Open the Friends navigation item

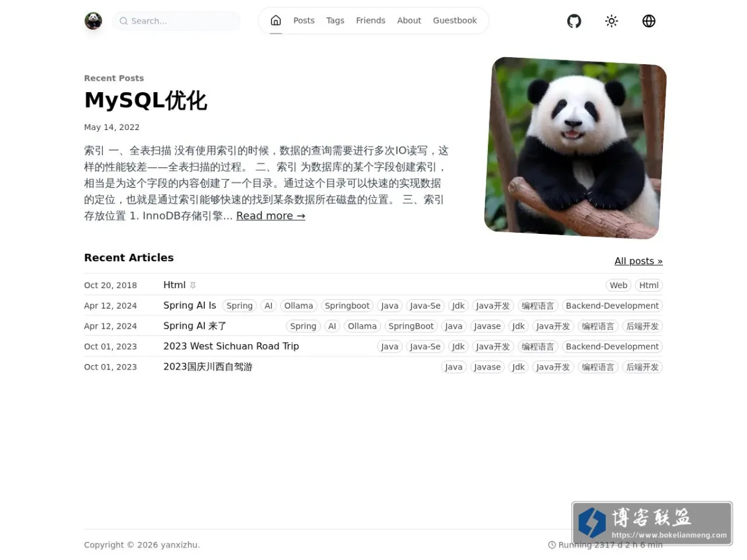[x=370, y=21]
